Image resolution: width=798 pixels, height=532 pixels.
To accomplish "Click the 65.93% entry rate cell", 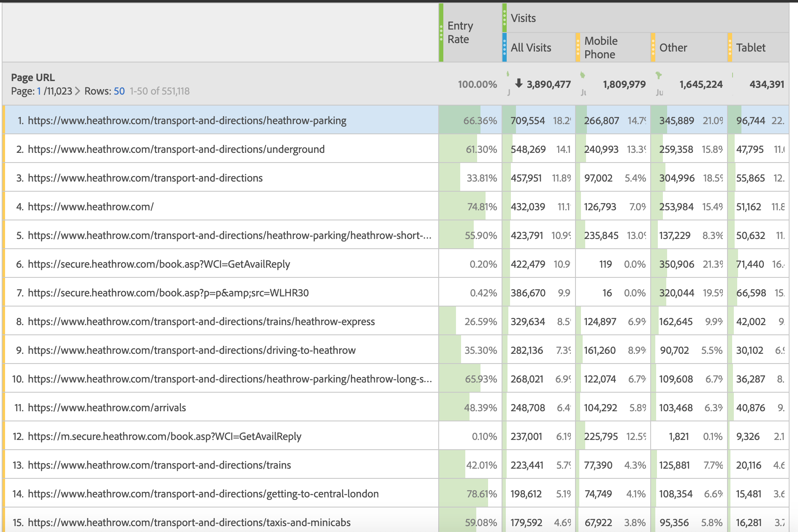I will click(x=481, y=379).
